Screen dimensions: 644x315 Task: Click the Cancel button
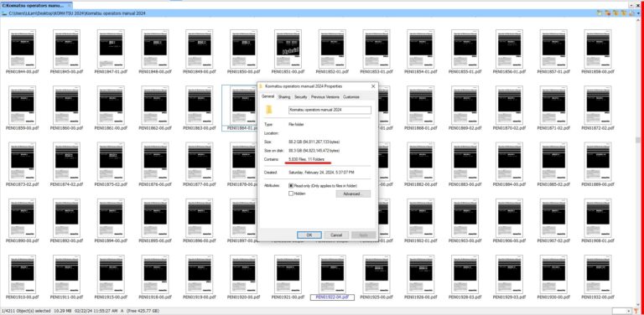click(336, 235)
